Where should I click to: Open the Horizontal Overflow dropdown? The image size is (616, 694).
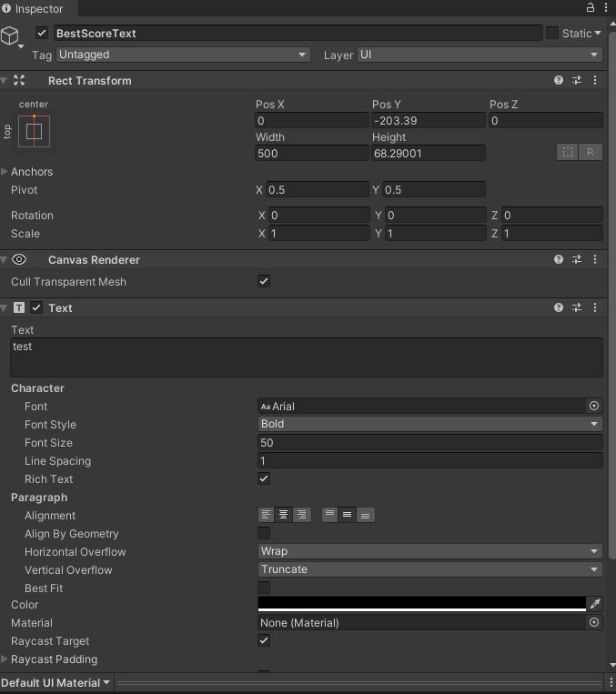(x=429, y=551)
